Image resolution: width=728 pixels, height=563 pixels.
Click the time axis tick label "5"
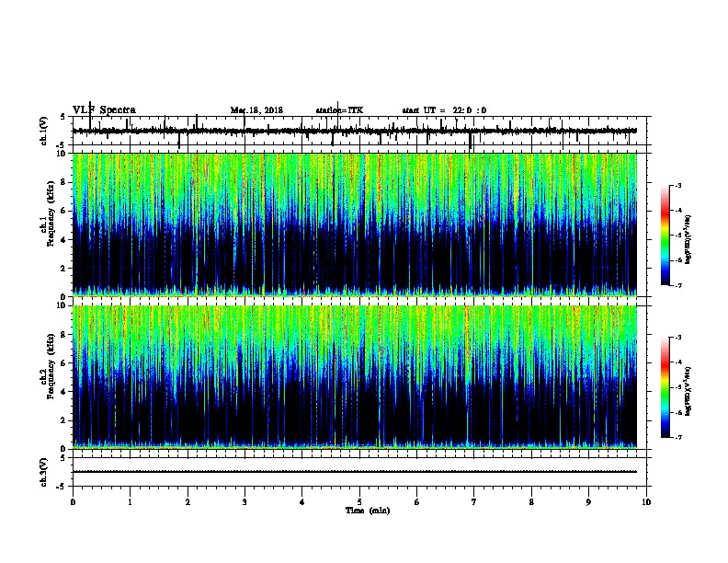tap(359, 501)
